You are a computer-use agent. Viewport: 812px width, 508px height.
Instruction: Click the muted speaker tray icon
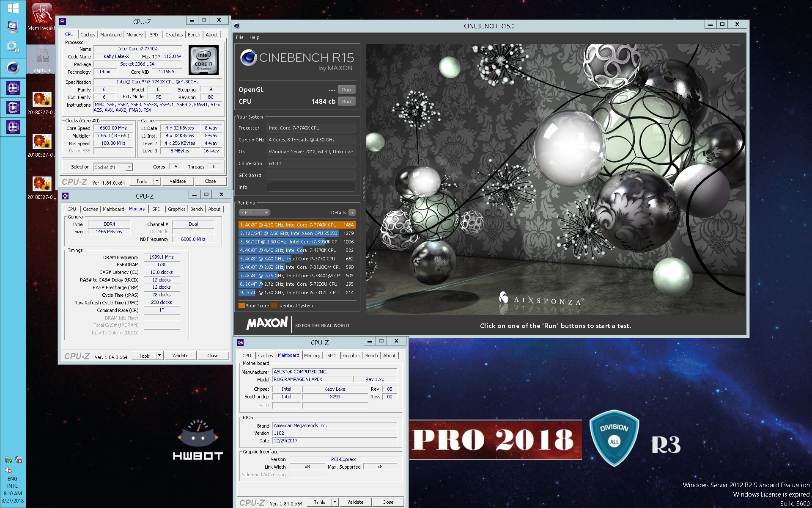tap(8, 470)
